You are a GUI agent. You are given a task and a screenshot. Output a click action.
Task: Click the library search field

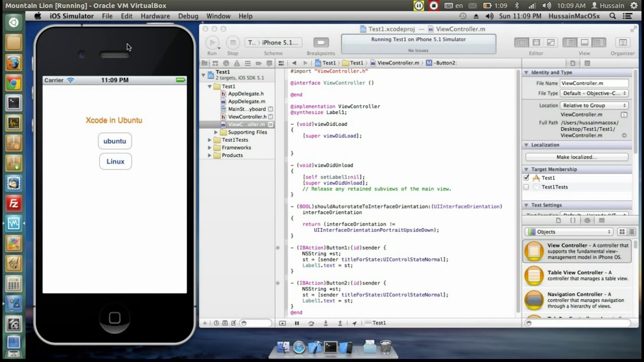(x=579, y=323)
